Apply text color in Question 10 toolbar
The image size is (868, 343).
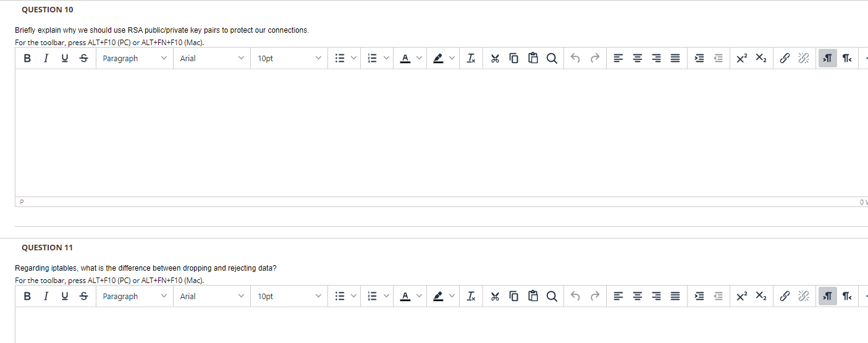405,58
